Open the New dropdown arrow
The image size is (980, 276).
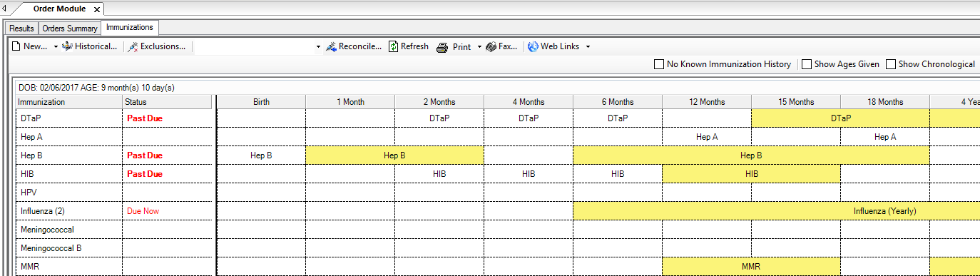point(56,47)
